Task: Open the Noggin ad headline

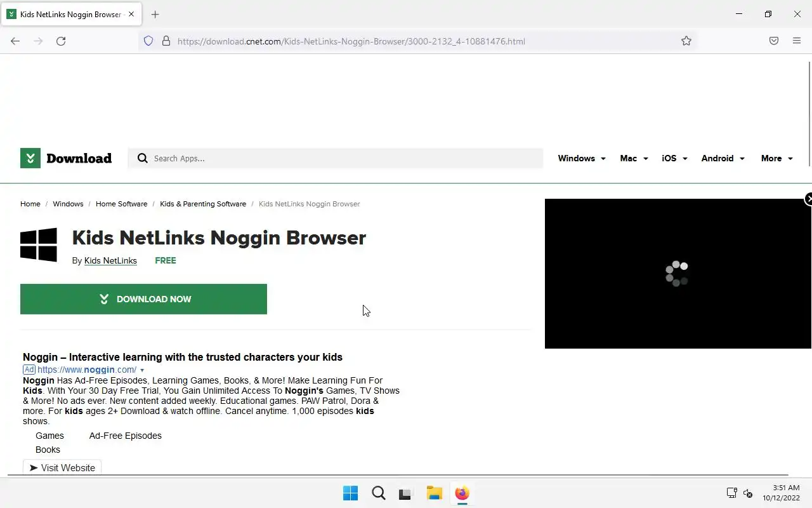Action: (x=183, y=357)
